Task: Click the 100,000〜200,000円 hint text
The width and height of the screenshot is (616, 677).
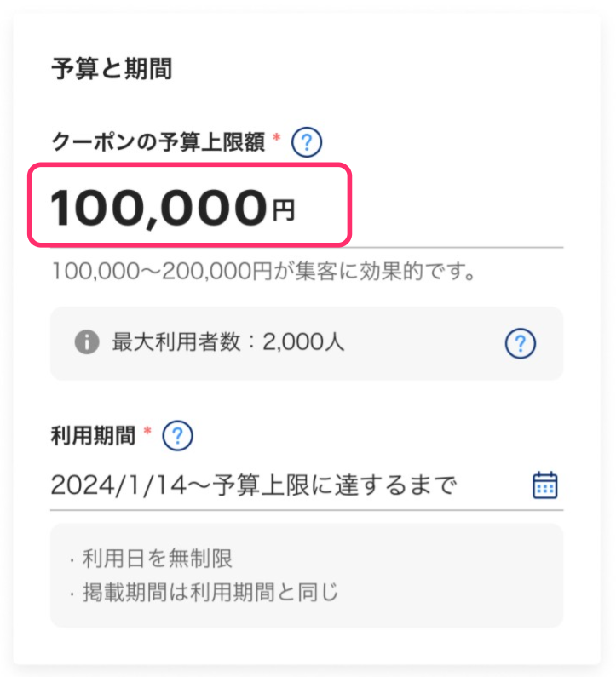Action: (x=263, y=272)
